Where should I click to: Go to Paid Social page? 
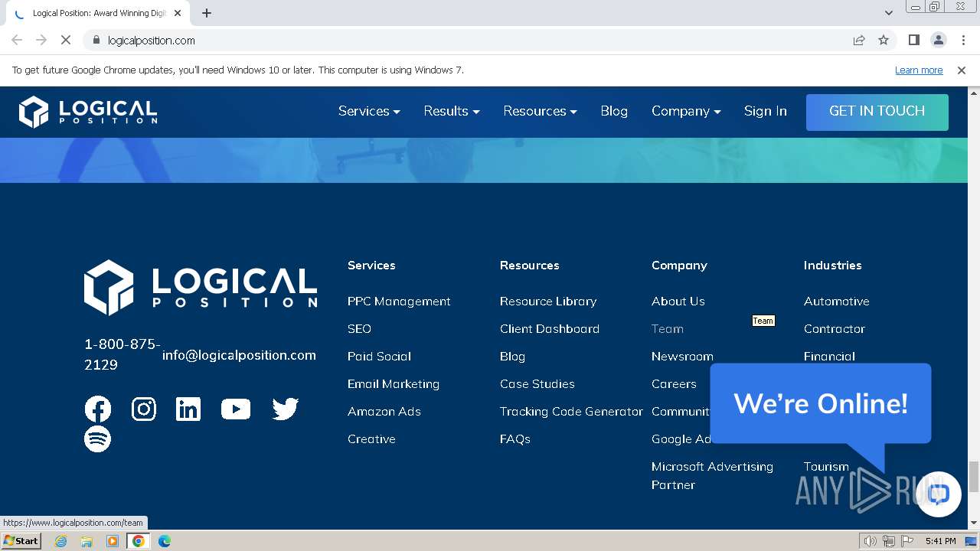click(x=379, y=357)
